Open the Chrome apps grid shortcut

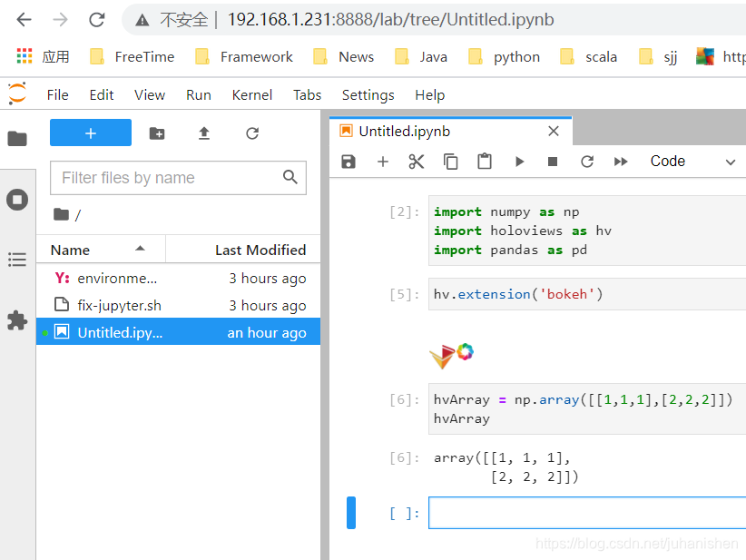click(25, 56)
